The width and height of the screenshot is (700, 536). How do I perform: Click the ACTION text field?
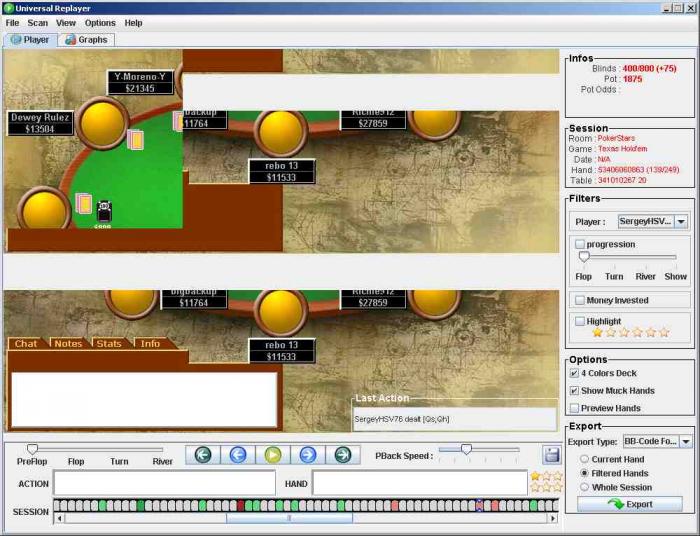pyautogui.click(x=164, y=483)
